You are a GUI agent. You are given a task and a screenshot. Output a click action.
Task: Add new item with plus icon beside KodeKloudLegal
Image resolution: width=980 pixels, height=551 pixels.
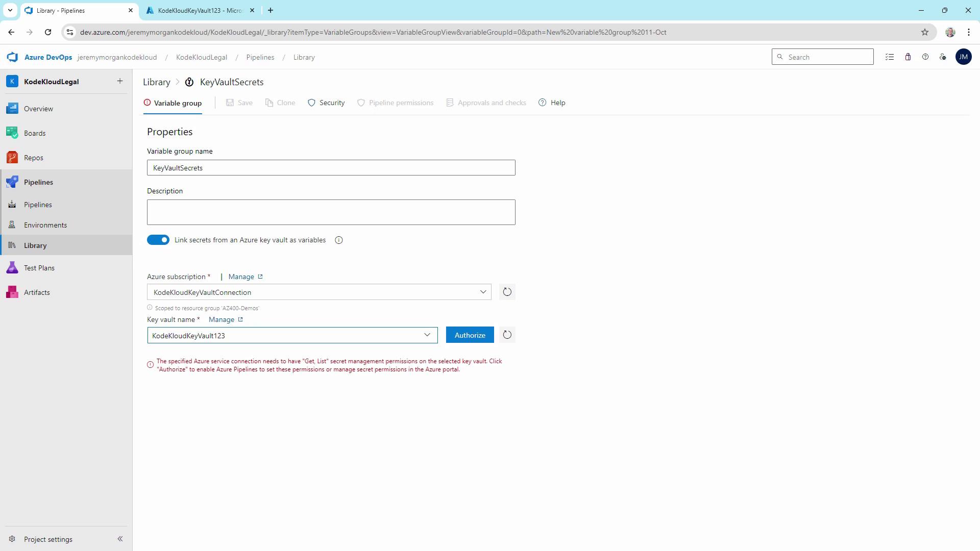tap(120, 81)
